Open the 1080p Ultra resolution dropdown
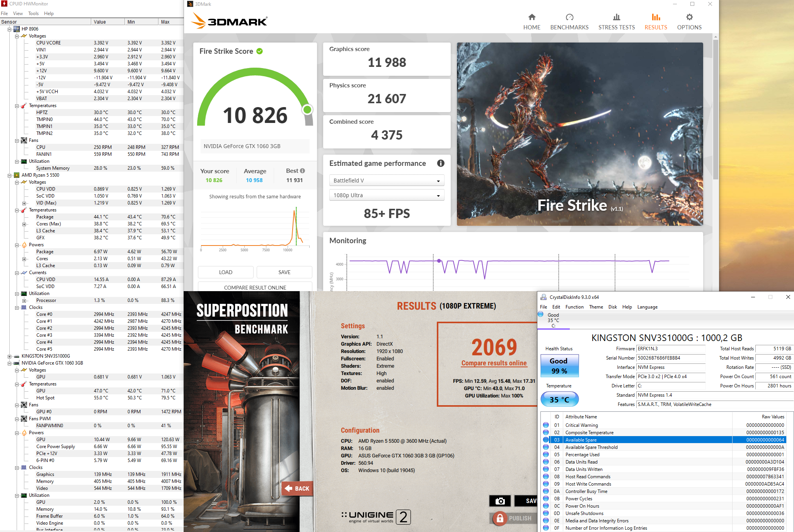 tap(387, 195)
